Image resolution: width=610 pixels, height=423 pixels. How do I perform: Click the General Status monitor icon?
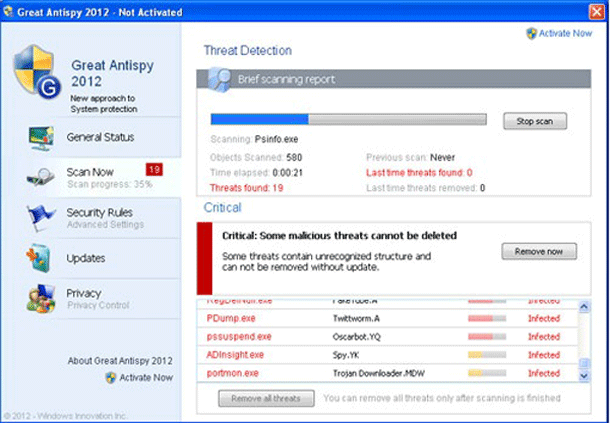pyautogui.click(x=39, y=137)
